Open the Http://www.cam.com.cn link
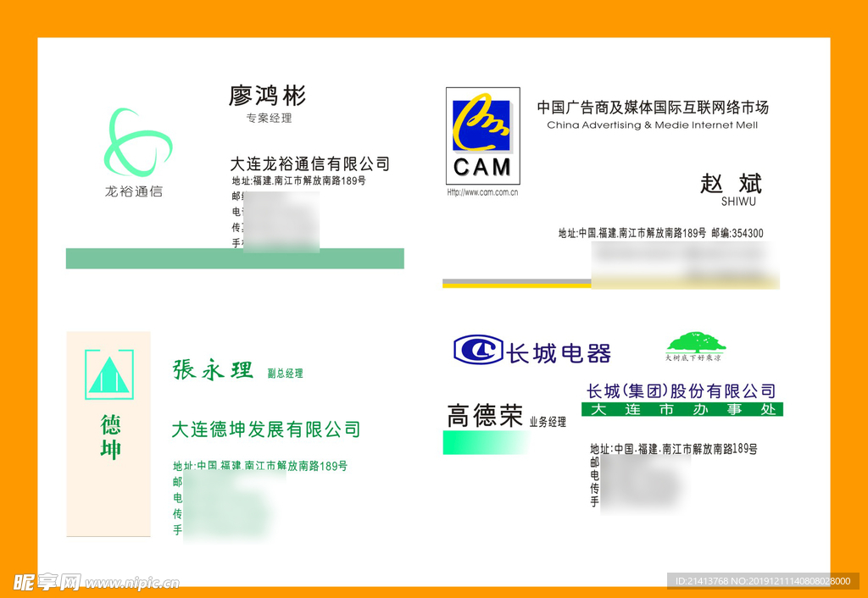868x598 pixels. click(482, 192)
